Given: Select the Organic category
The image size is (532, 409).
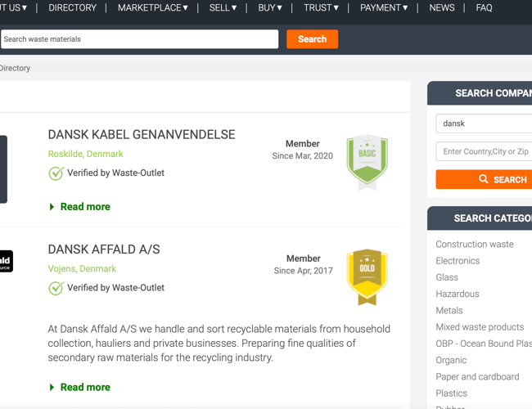Looking at the screenshot, I should click(451, 360).
